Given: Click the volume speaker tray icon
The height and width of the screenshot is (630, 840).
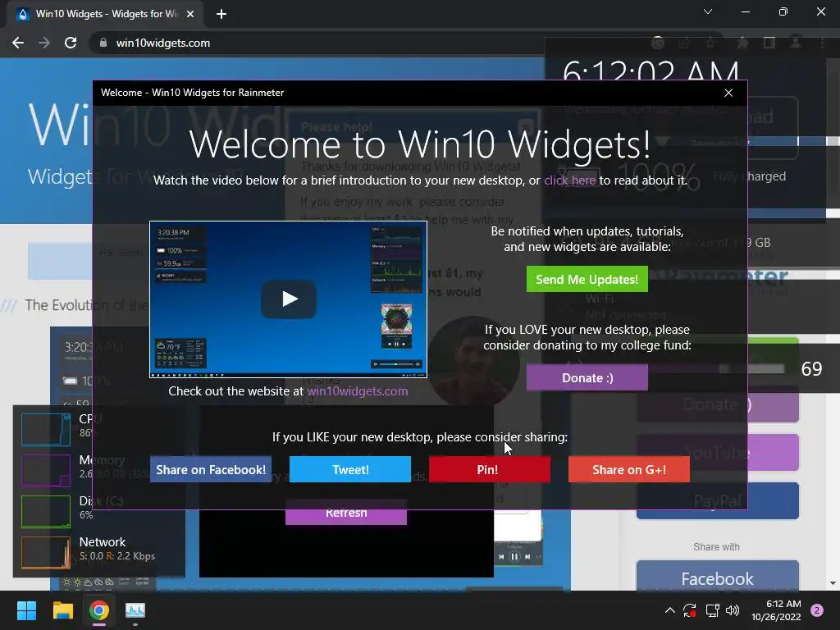Looking at the screenshot, I should (733, 610).
